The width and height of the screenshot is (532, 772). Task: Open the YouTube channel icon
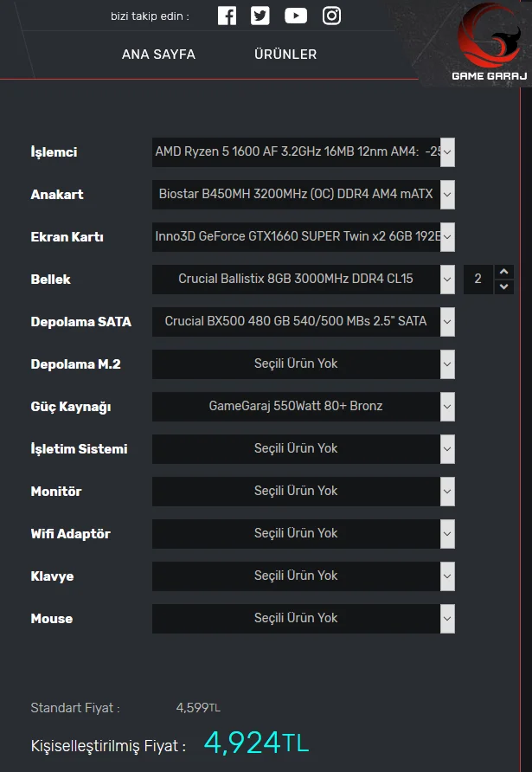point(296,16)
